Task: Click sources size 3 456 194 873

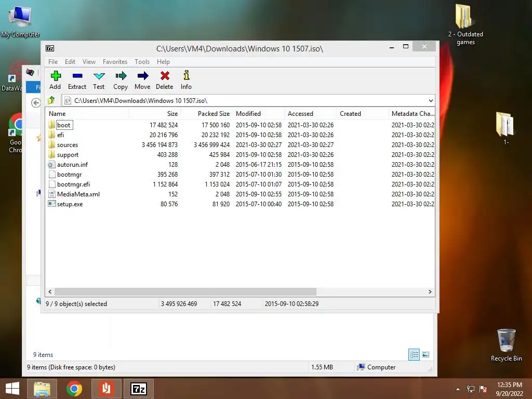Action: pyautogui.click(x=159, y=145)
